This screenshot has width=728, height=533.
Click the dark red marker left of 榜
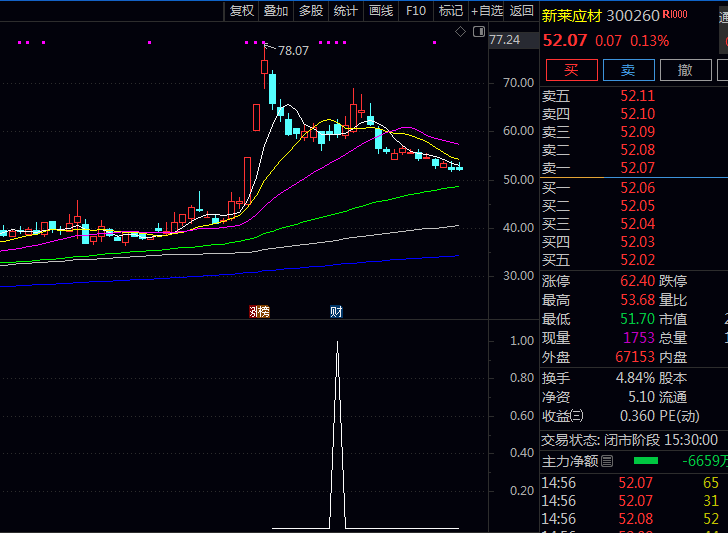click(x=253, y=312)
